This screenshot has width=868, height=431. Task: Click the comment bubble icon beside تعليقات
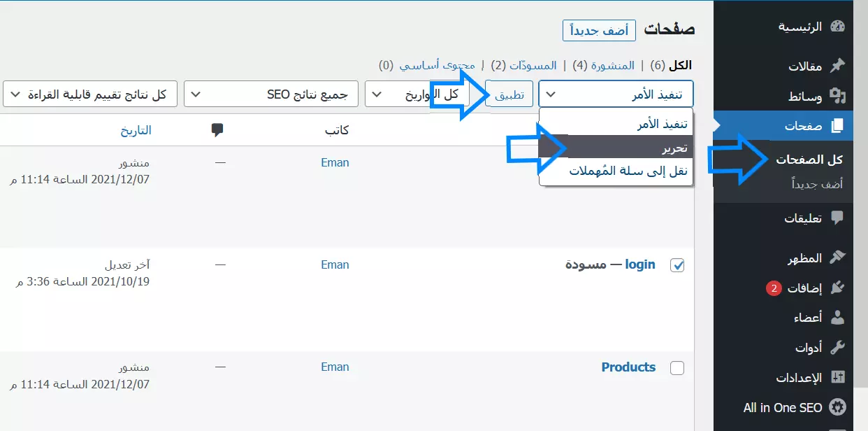837,219
